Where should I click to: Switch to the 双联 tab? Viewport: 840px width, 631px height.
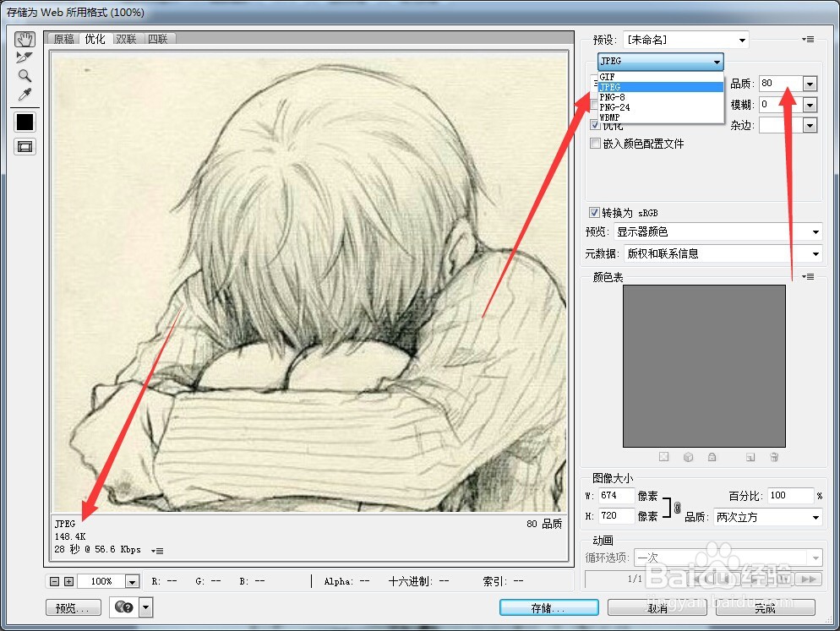click(126, 39)
